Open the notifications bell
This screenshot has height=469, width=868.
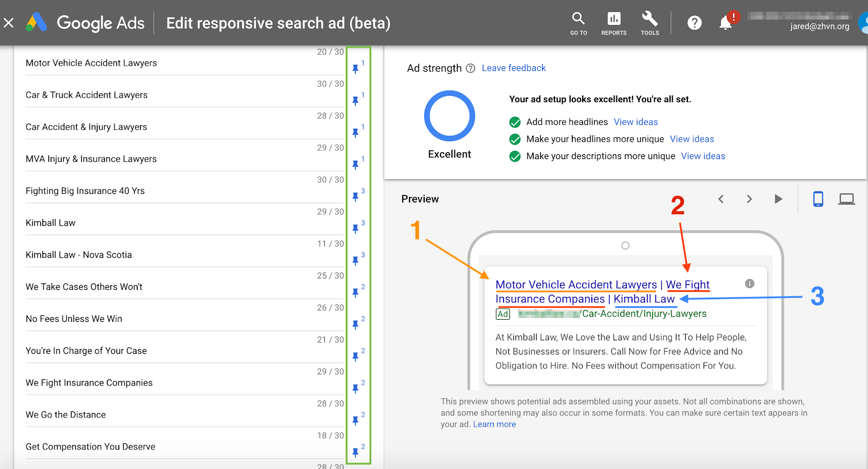725,23
